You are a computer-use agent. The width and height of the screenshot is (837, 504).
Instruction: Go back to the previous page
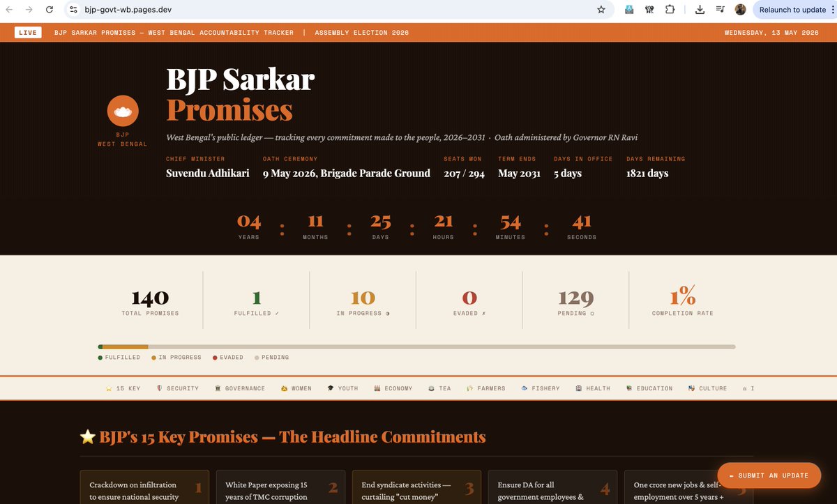click(9, 10)
